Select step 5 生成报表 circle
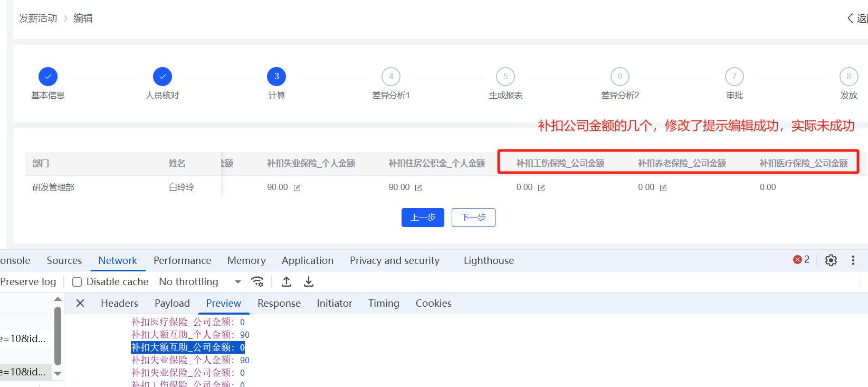This screenshot has width=868, height=387. pos(505,77)
